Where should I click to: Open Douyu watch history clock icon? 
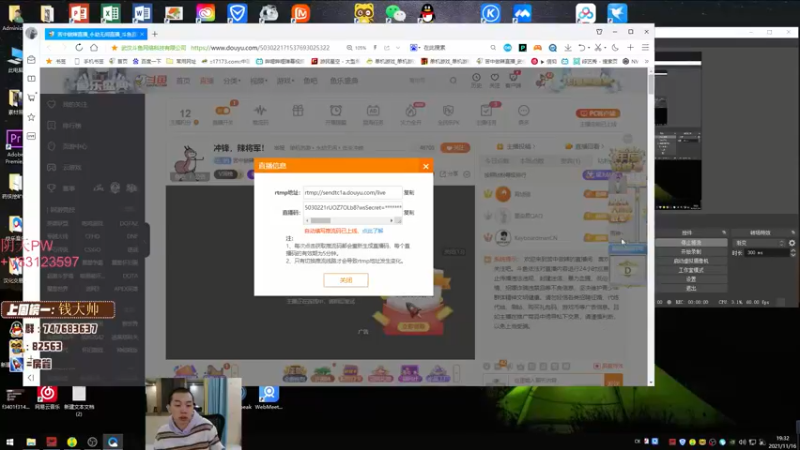[476, 80]
